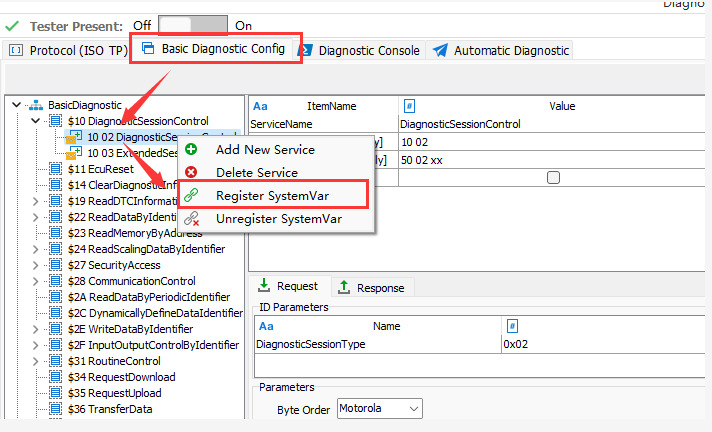Collapse the $10 DiagnosticSessionControl node
The width and height of the screenshot is (712, 432).
pyautogui.click(x=37, y=121)
